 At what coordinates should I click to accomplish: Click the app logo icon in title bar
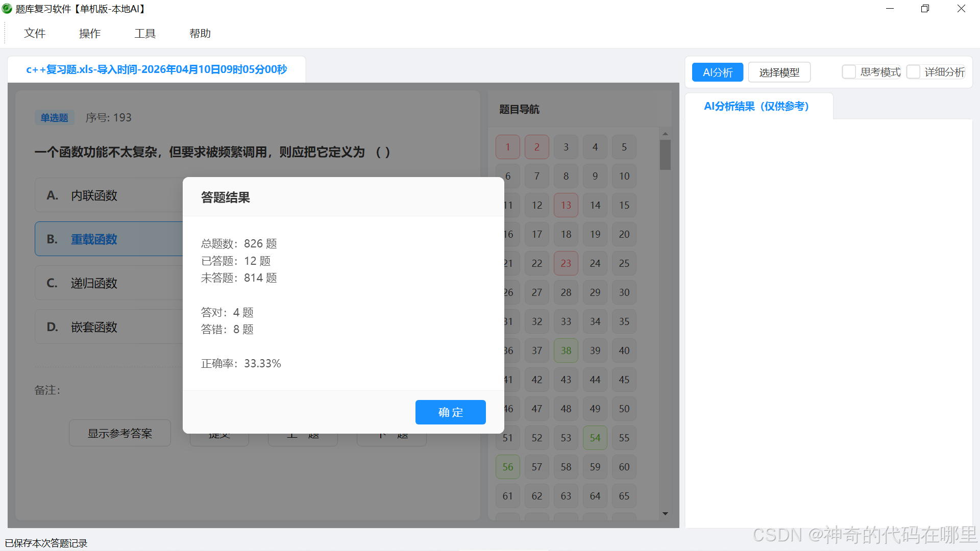point(7,9)
